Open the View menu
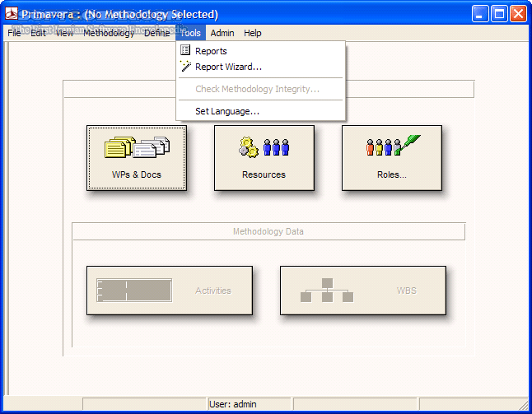 tap(64, 33)
